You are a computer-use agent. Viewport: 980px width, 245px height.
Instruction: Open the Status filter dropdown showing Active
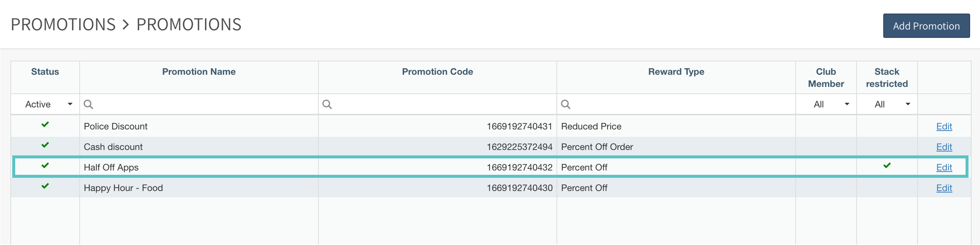[46, 104]
